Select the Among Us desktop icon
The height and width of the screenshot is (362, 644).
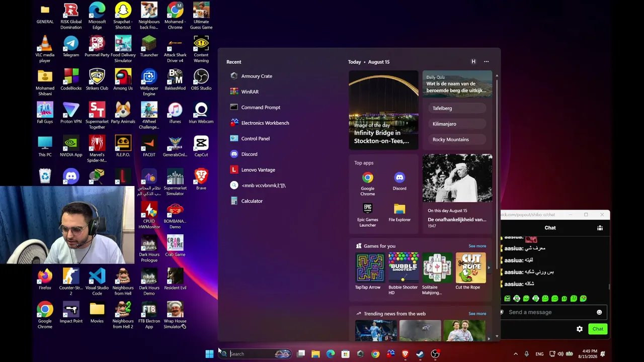pos(123,80)
